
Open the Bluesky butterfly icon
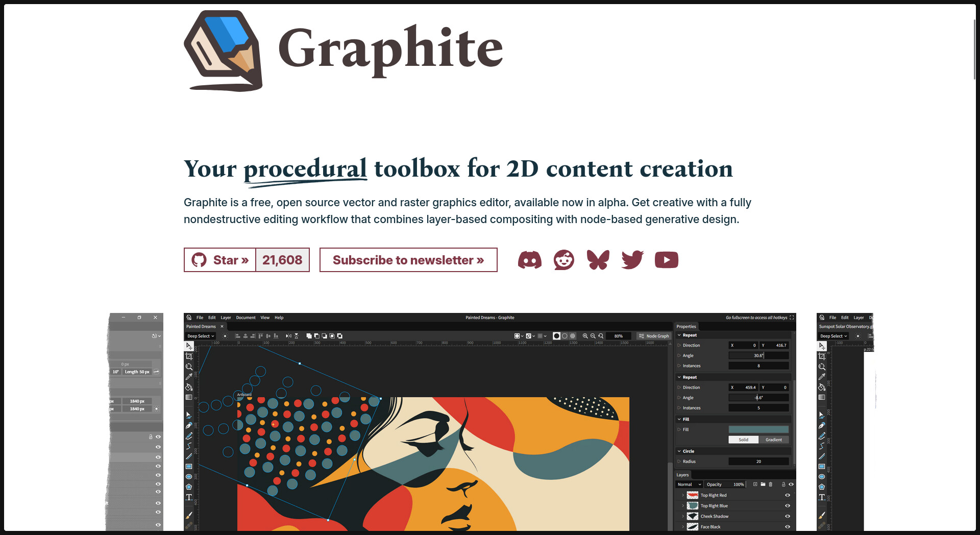point(598,260)
